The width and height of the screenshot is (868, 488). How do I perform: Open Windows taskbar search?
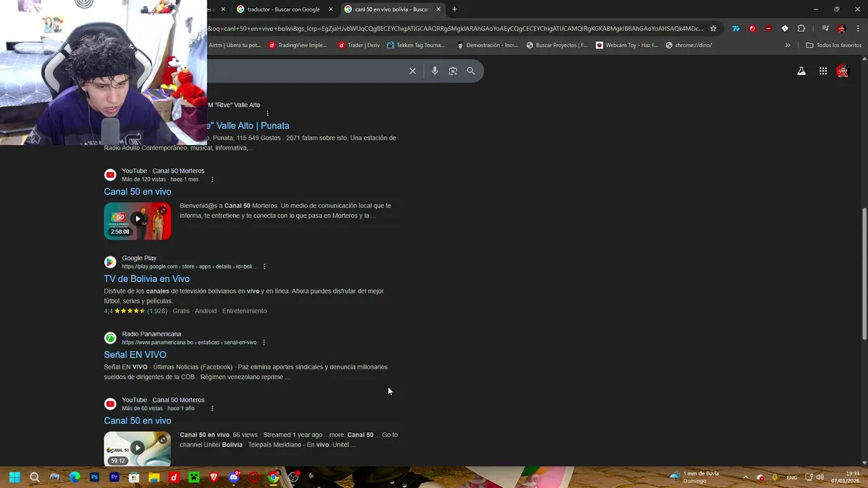[x=35, y=477]
